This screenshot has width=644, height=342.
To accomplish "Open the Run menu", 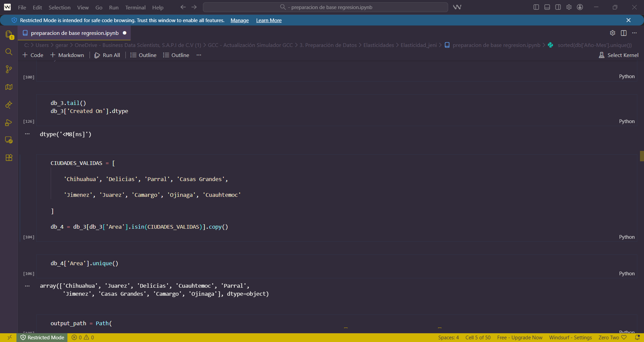I will (x=113, y=7).
